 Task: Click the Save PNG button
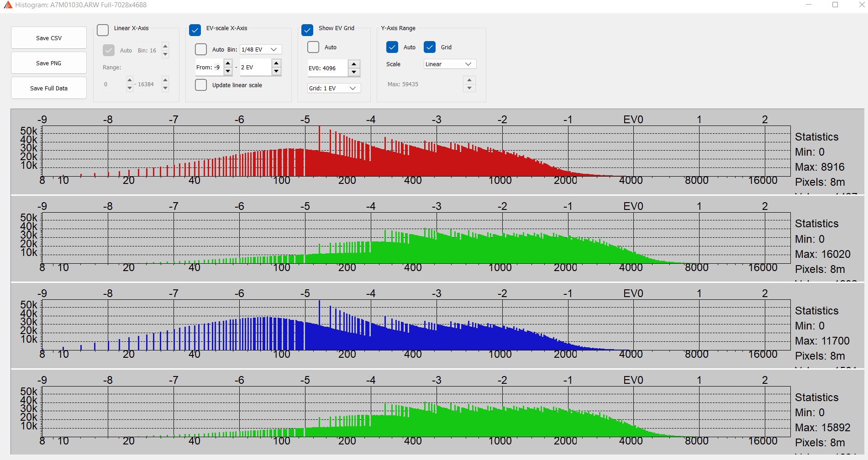(49, 63)
